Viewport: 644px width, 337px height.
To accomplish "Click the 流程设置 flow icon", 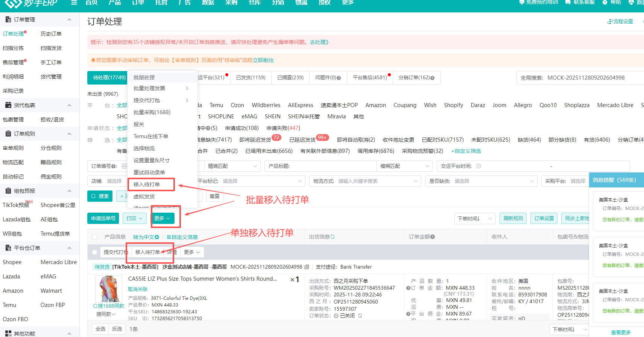I will tap(610, 22).
